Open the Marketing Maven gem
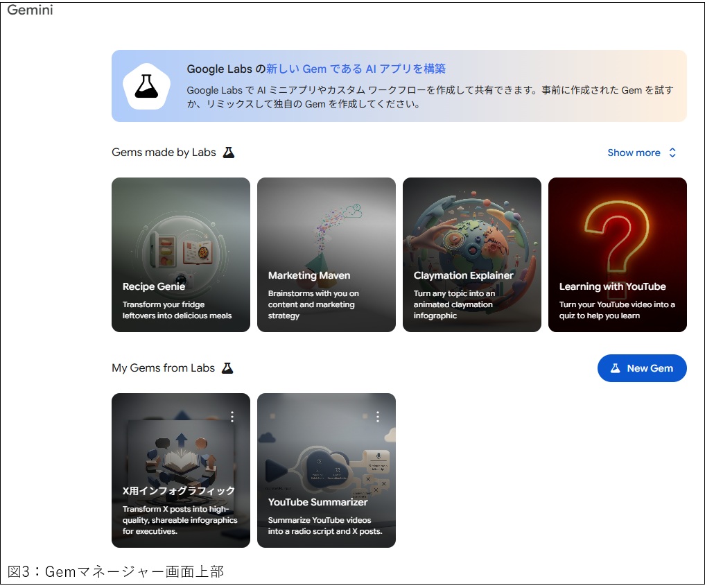 click(x=327, y=254)
